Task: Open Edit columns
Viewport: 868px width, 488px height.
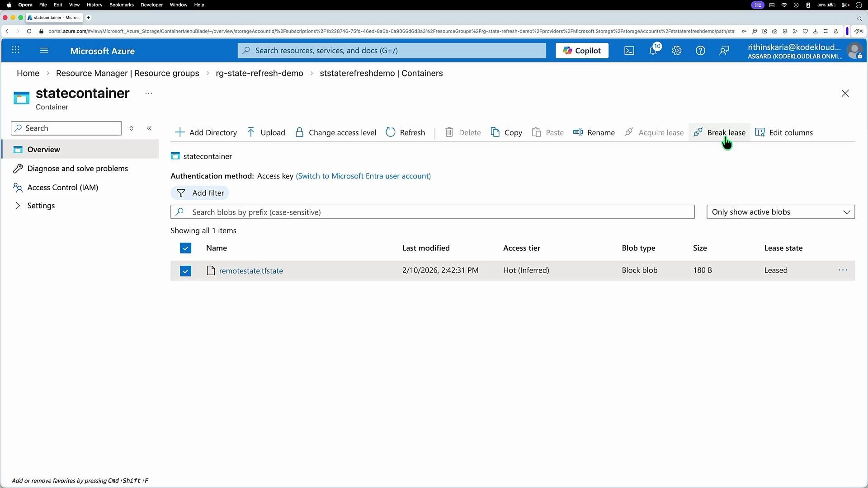Action: coord(784,132)
